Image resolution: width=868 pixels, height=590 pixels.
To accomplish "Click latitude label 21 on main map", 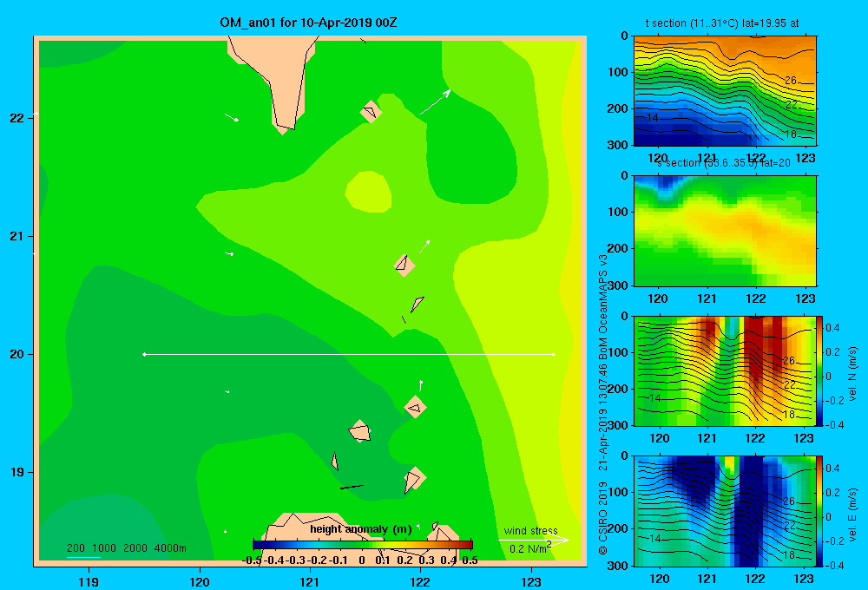I will [x=17, y=236].
